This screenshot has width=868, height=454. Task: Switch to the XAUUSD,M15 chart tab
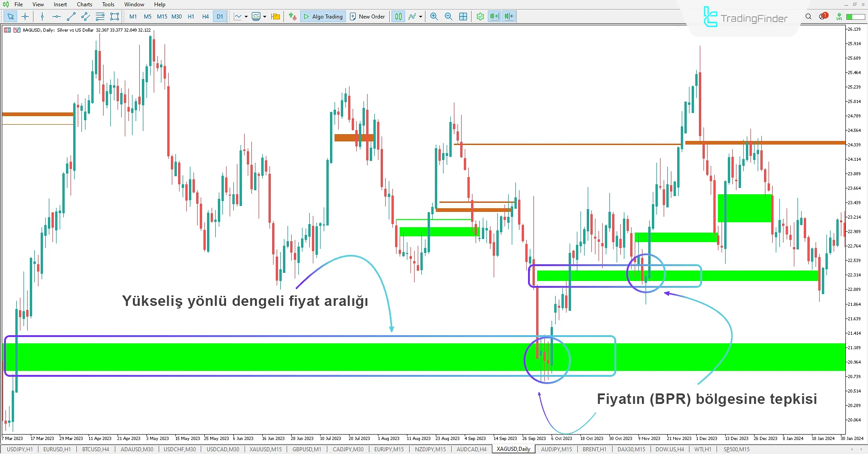click(x=265, y=449)
